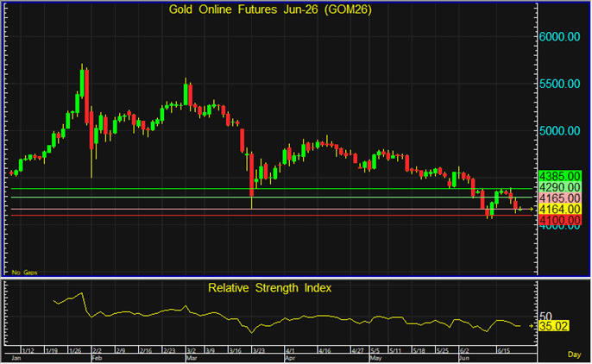Select the 4/16 date label

coord(324,351)
